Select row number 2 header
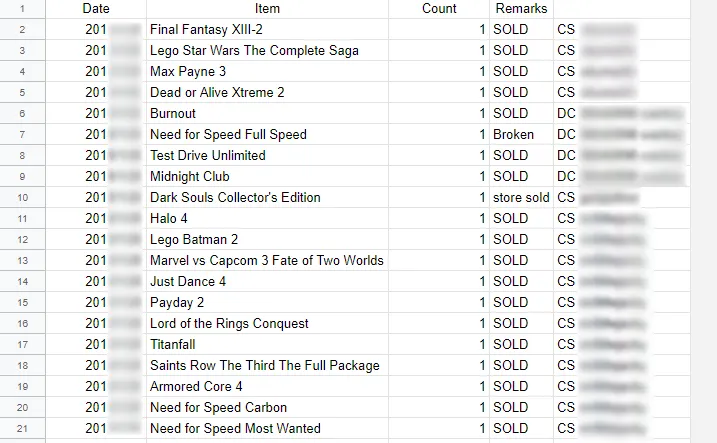The image size is (717, 443). point(24,30)
